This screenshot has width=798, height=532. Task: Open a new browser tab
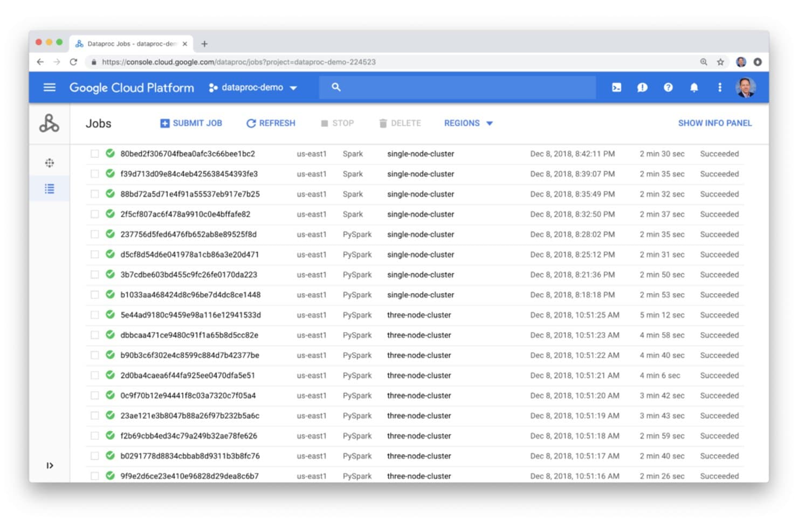[x=204, y=44]
